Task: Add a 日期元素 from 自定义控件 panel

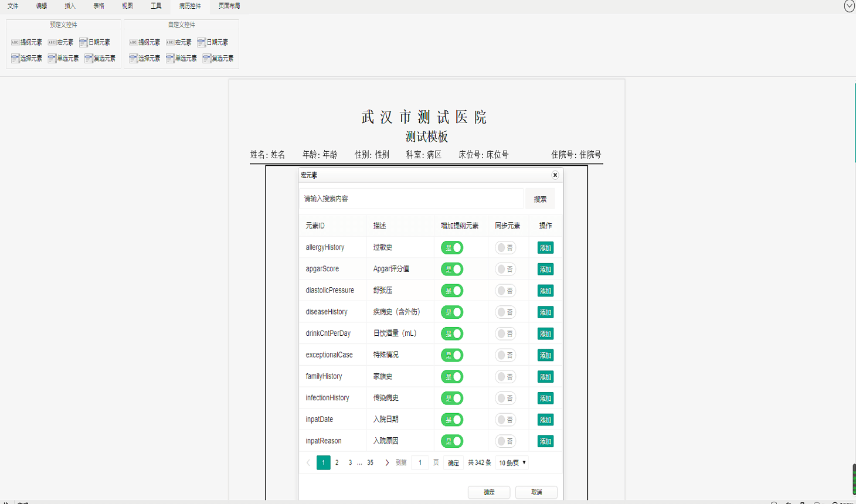Action: [215, 42]
